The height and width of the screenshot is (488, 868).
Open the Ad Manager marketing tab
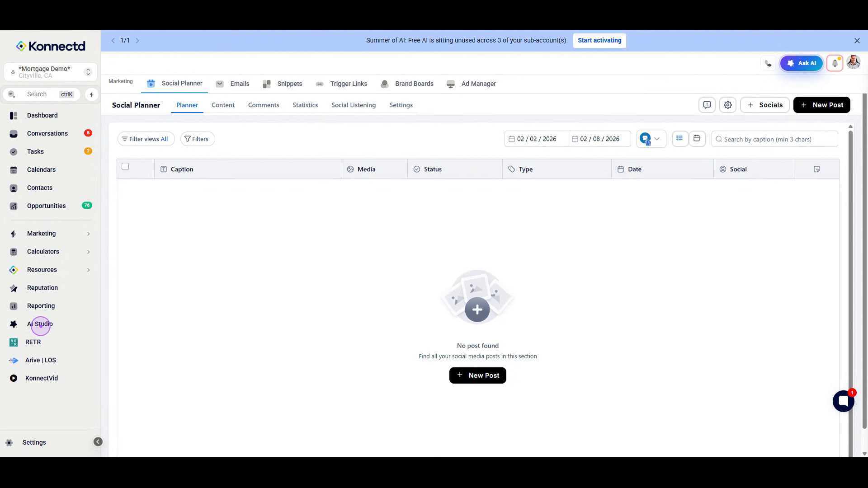pyautogui.click(x=472, y=84)
